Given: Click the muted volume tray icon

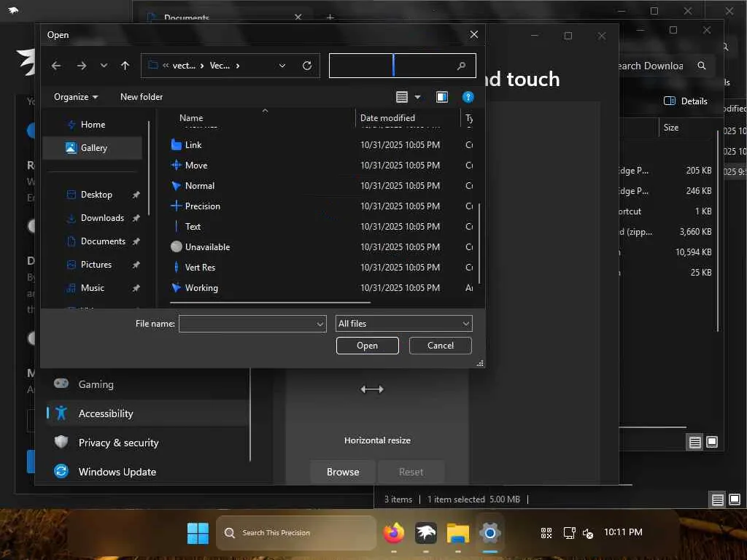Looking at the screenshot, I should [589, 534].
